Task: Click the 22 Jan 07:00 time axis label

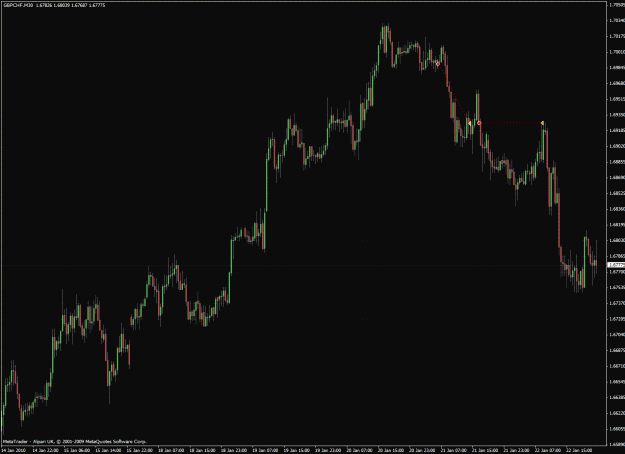Action: (x=549, y=450)
